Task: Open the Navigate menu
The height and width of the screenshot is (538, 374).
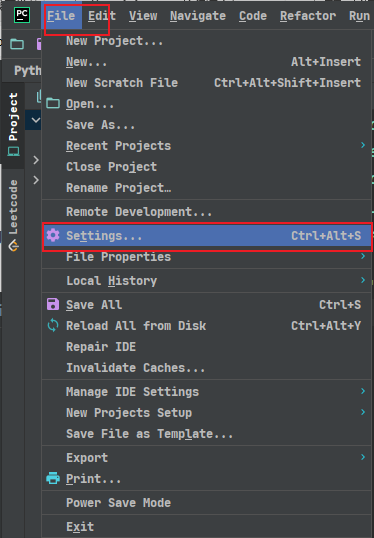Action: [x=198, y=16]
